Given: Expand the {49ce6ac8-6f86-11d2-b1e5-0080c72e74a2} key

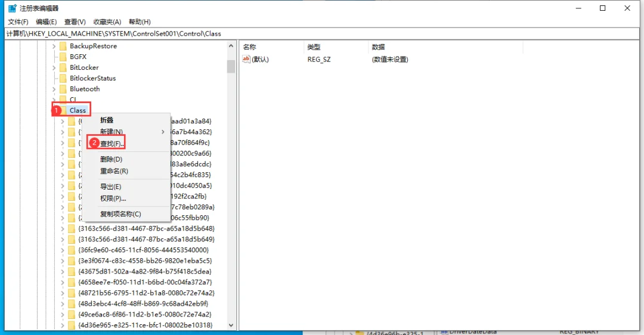Looking at the screenshot, I should pos(63,315).
